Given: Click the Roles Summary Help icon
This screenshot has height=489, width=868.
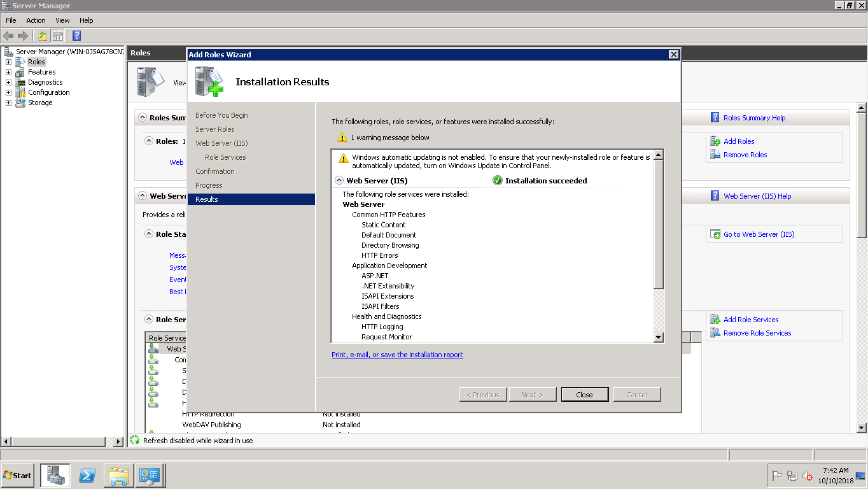Looking at the screenshot, I should (x=715, y=118).
